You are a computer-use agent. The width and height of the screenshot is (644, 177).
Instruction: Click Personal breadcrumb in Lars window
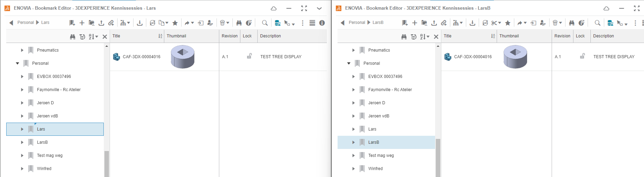tap(26, 23)
